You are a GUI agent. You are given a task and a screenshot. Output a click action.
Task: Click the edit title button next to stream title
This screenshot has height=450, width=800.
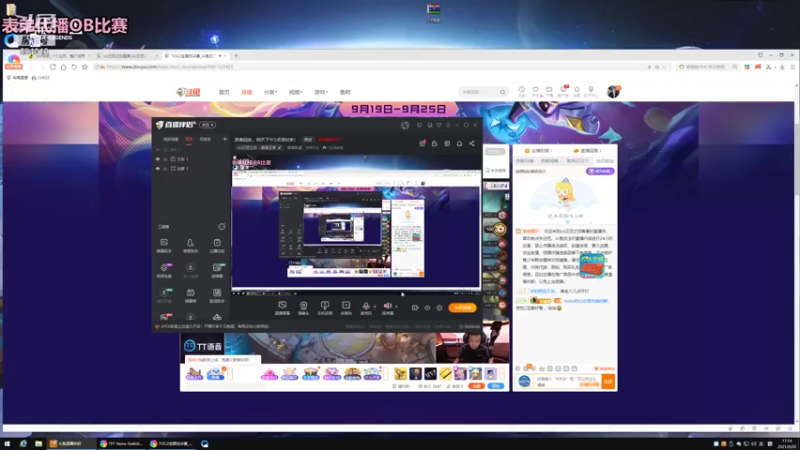(x=308, y=139)
